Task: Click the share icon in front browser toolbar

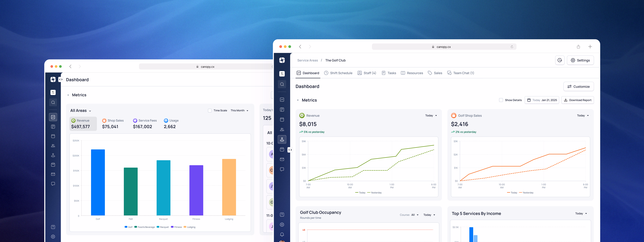Action: click(x=578, y=47)
